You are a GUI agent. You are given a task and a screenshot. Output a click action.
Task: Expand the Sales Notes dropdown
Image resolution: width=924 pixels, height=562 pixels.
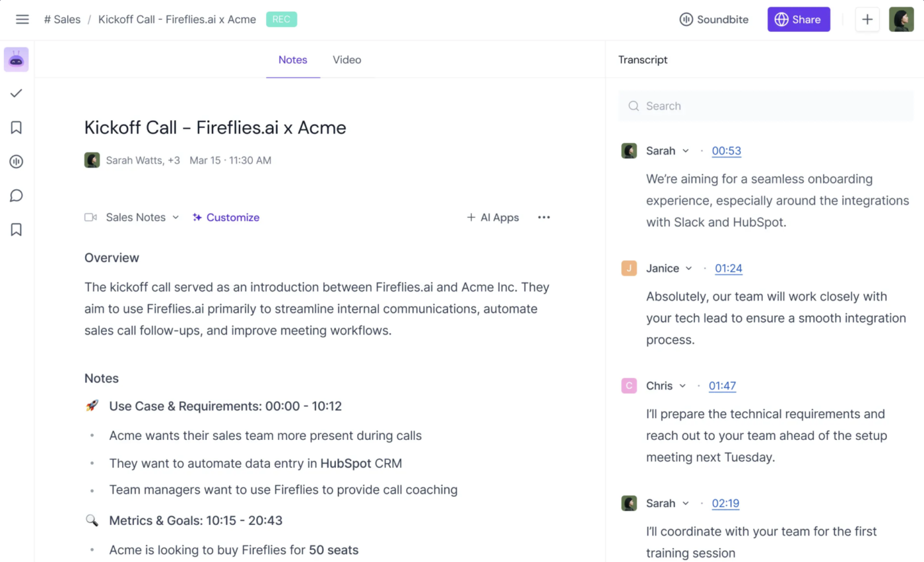[x=143, y=217]
